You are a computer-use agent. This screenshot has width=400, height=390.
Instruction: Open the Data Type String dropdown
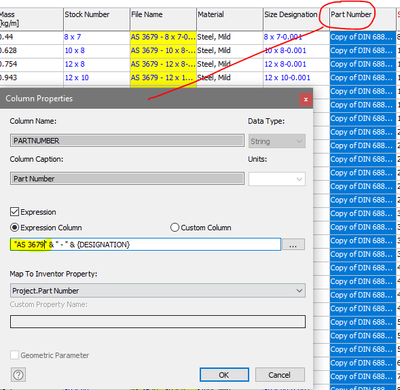(x=277, y=141)
